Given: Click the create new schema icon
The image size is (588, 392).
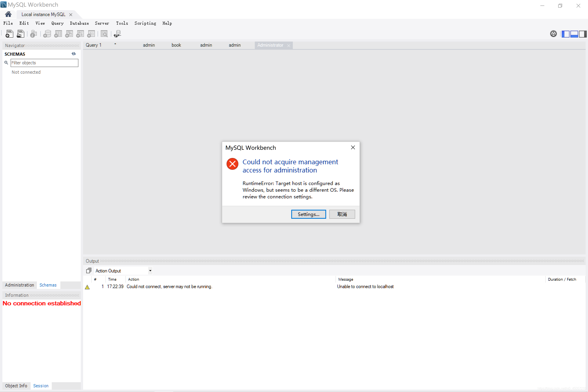Looking at the screenshot, I should [x=47, y=34].
